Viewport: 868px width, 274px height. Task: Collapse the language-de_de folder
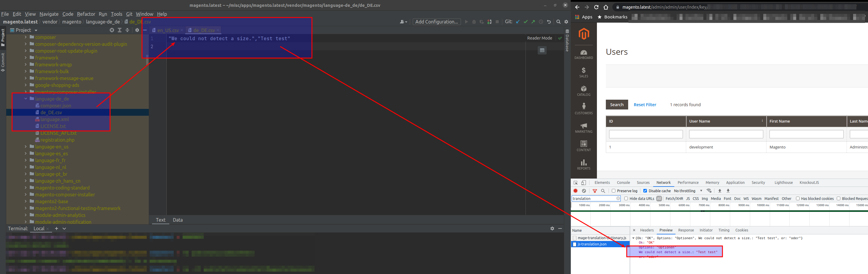[x=26, y=98]
